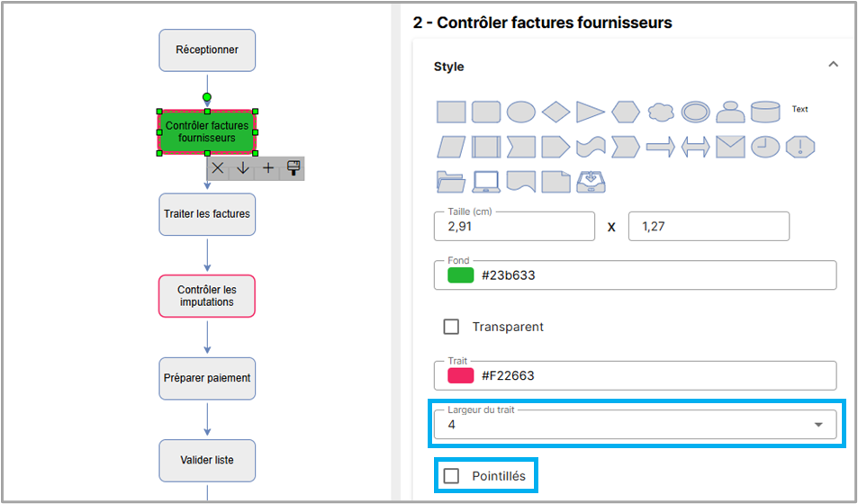Screen dimensions: 858x504
Task: Click the delete X icon under node
Action: coord(218,168)
